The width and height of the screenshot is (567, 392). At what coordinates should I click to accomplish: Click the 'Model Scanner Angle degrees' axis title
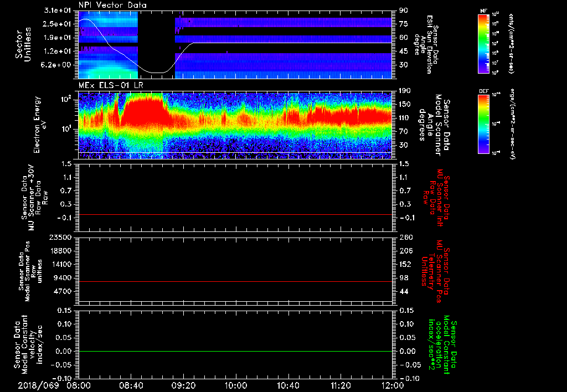[434, 125]
